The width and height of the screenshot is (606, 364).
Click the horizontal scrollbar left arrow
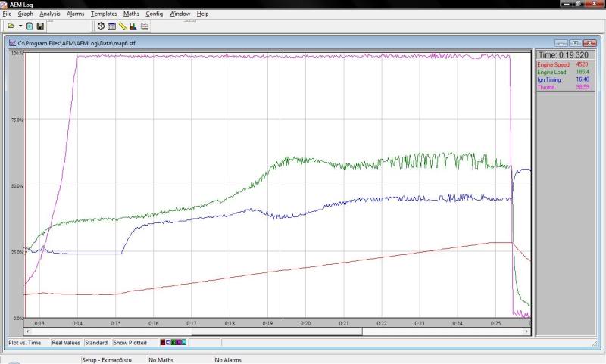[28, 331]
